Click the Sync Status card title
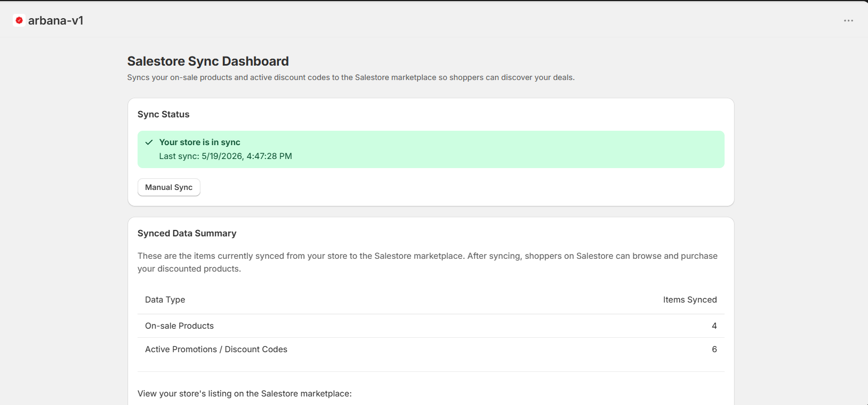 [x=164, y=114]
